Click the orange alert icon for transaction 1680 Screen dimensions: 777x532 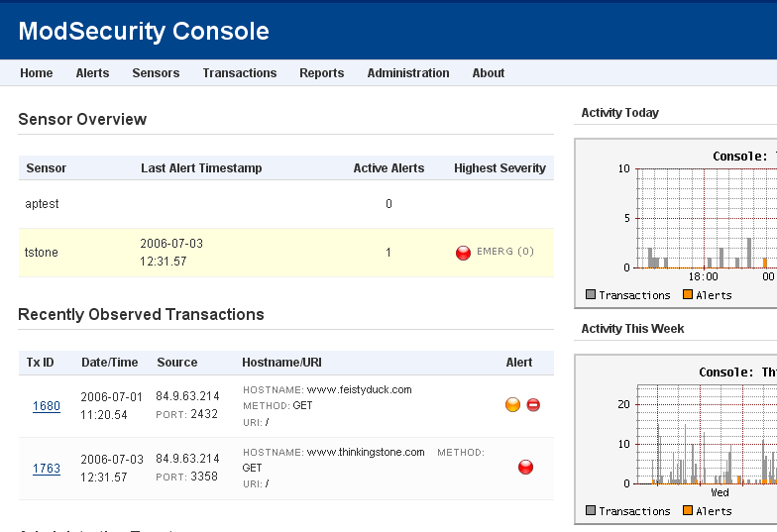(x=512, y=404)
